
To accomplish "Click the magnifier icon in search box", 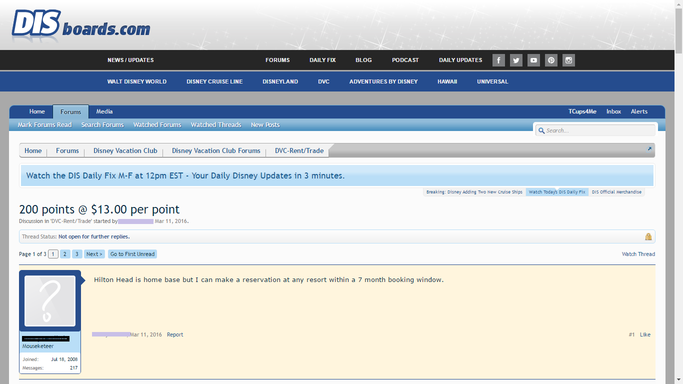I will coord(541,130).
